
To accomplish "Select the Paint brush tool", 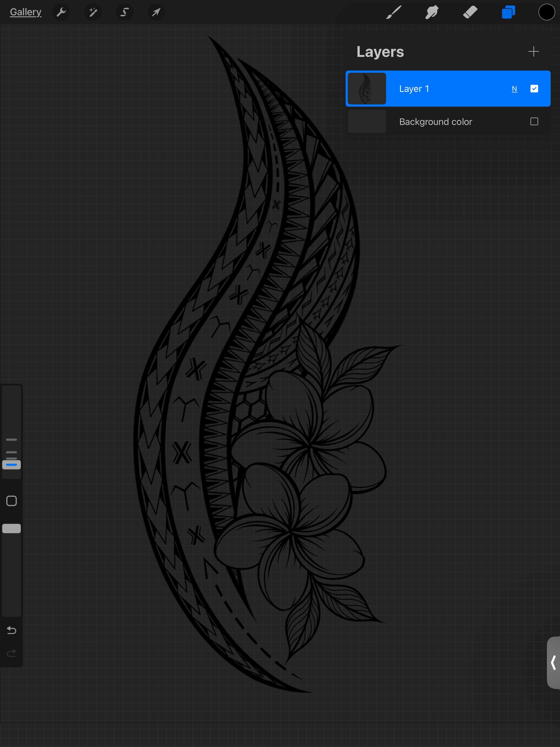I will [x=394, y=12].
